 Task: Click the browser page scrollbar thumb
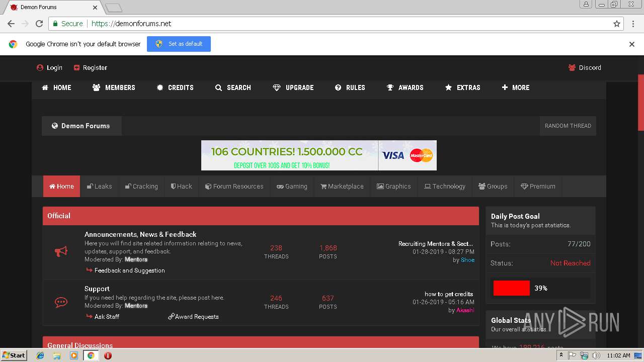pyautogui.click(x=640, y=103)
